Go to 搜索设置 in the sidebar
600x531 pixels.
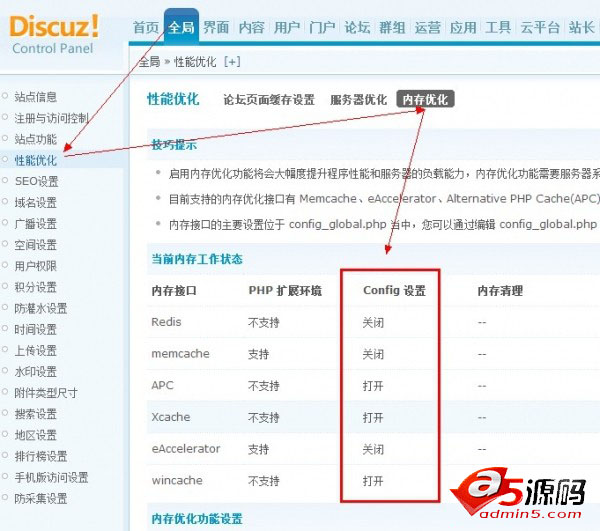(36, 414)
